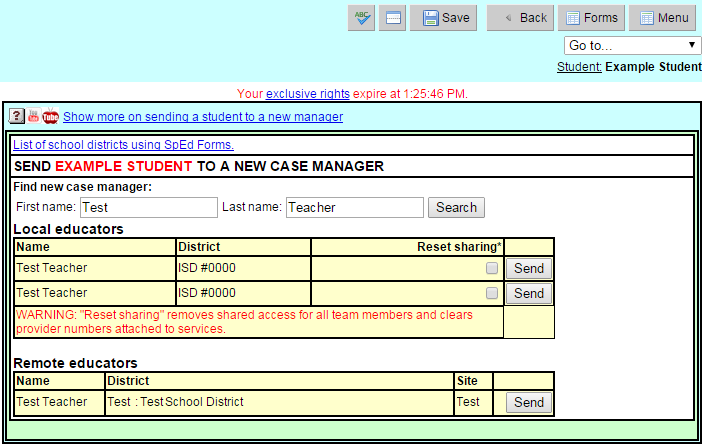Open list of school districts using SpEd Forms
The image size is (702, 444).
[123, 145]
